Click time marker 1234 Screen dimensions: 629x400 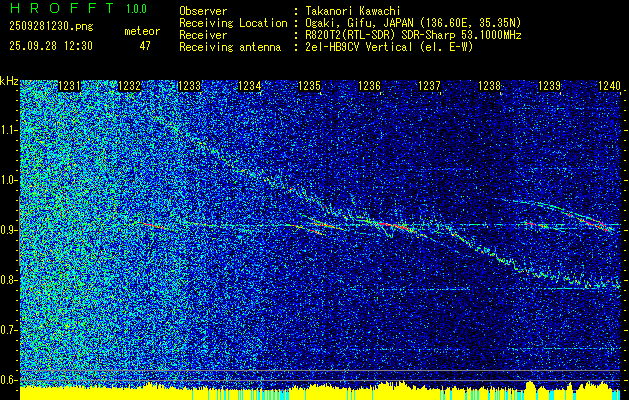250,85
